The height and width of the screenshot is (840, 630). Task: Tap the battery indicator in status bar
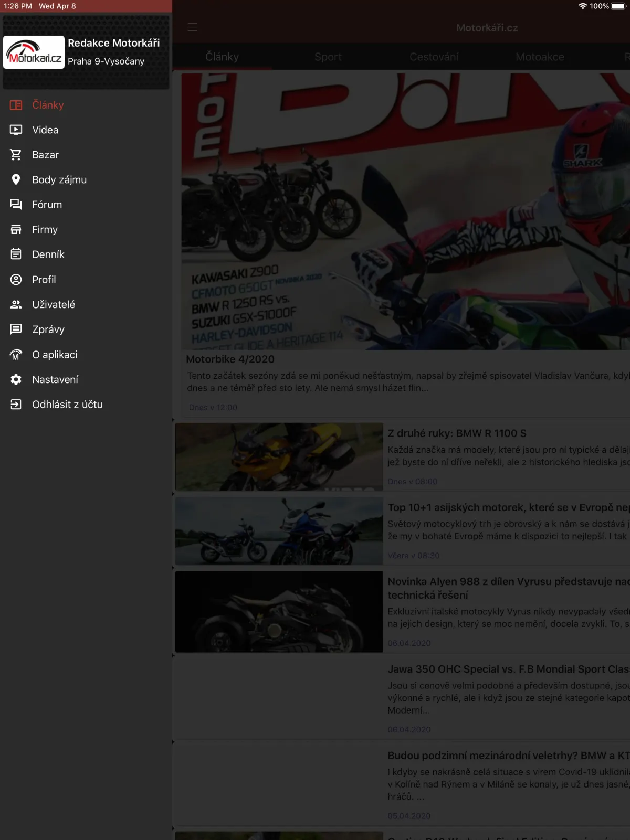click(x=618, y=6)
